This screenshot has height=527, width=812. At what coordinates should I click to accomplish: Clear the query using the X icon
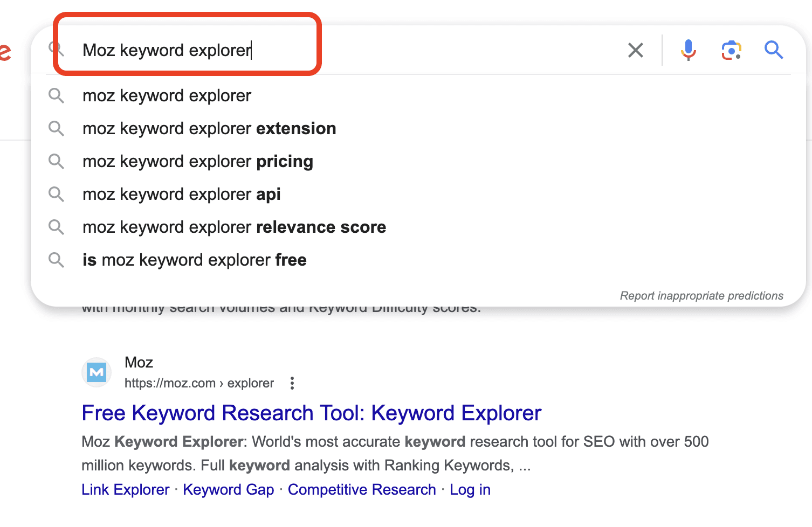click(x=635, y=50)
